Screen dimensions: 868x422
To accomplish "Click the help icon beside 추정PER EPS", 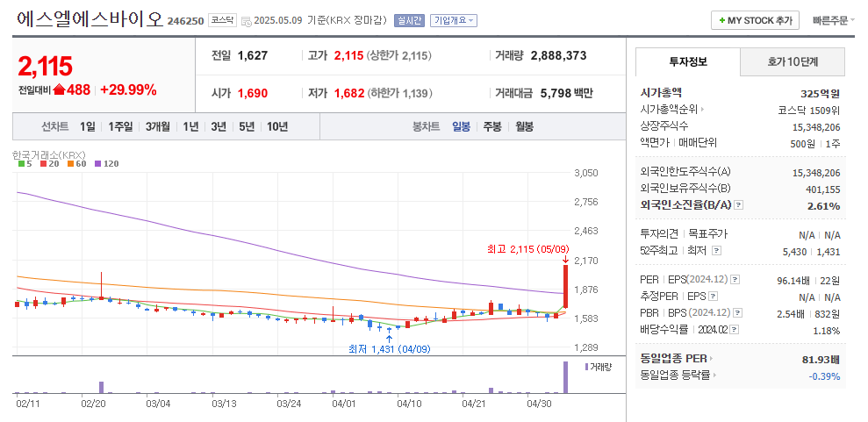I will coord(713,297).
